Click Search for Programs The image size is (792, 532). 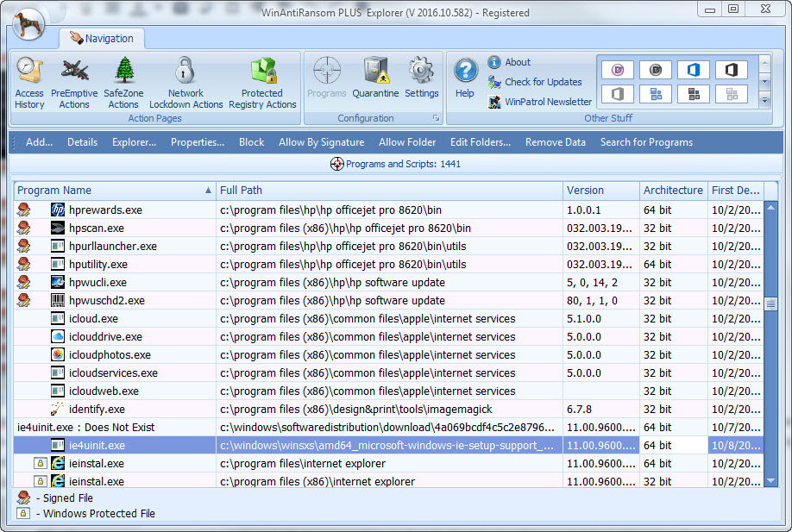(x=646, y=142)
